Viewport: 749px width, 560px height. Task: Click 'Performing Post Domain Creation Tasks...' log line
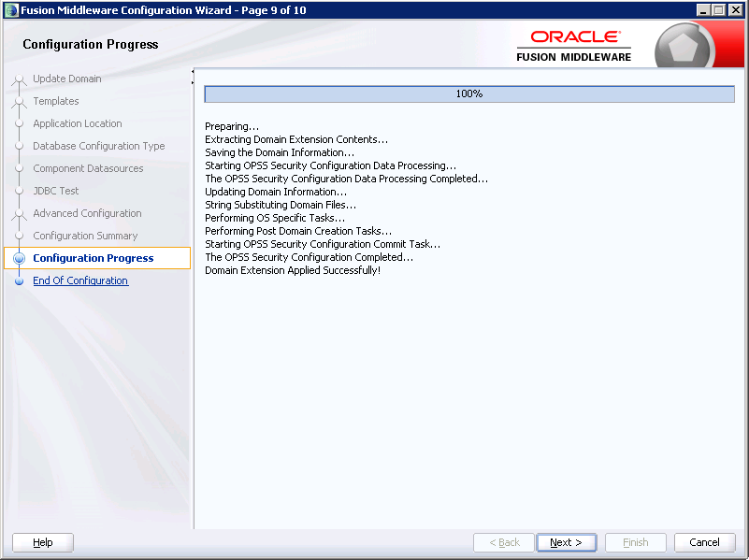click(298, 231)
